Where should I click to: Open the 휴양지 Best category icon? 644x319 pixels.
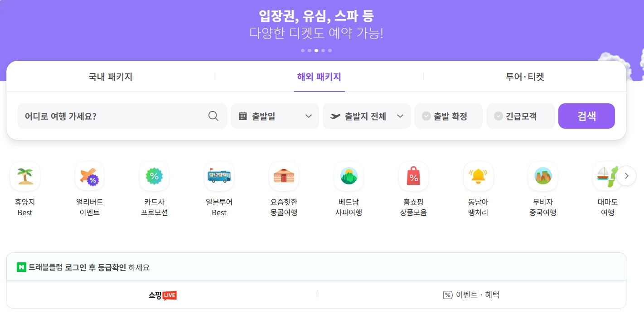[x=24, y=176]
